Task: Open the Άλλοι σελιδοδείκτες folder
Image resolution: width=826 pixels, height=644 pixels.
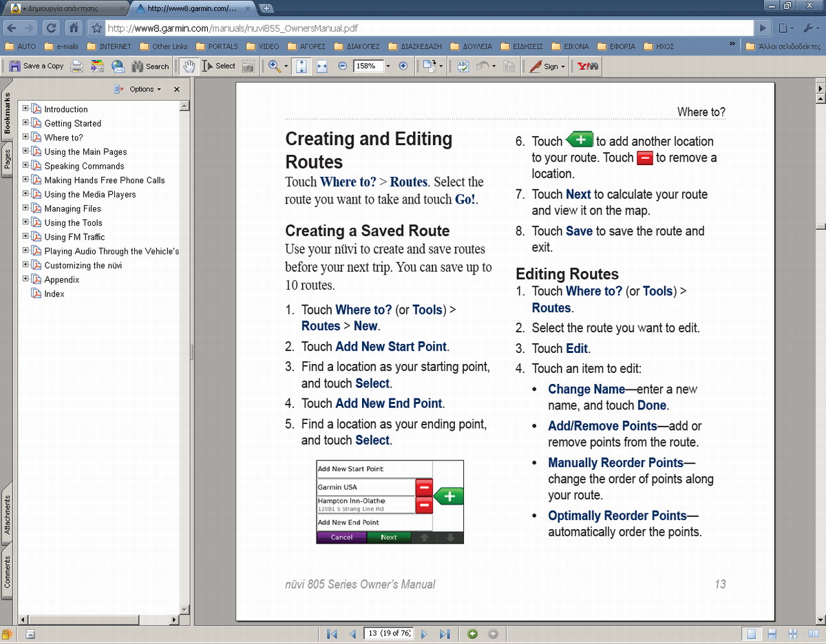Action: (x=783, y=47)
